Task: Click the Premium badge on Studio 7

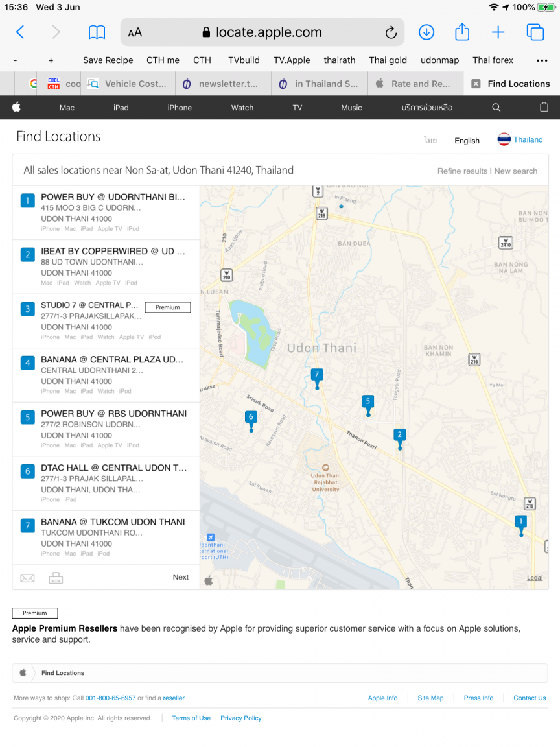Action: (x=168, y=307)
